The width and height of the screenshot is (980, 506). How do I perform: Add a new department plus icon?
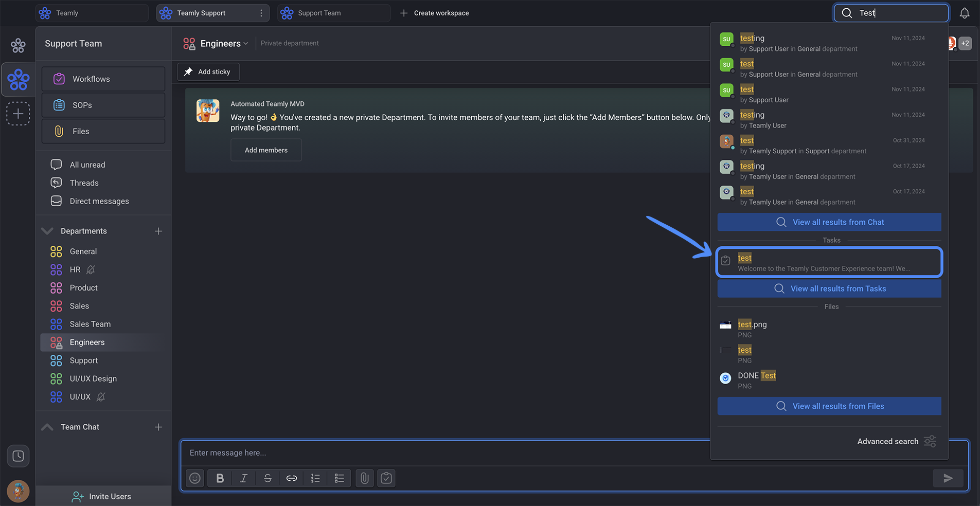pos(158,231)
